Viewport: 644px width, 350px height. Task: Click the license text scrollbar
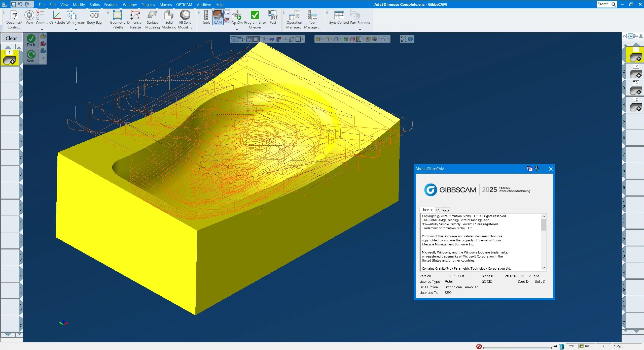(544, 242)
